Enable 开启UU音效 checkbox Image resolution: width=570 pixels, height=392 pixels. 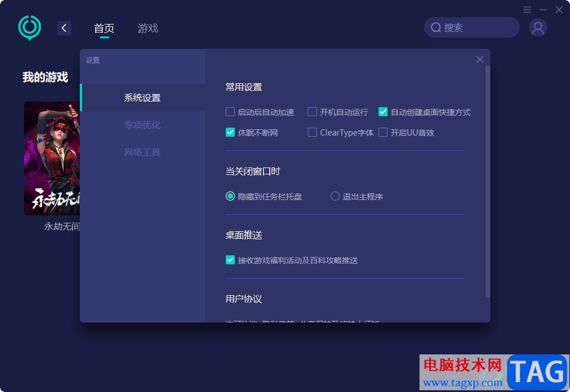pos(383,132)
